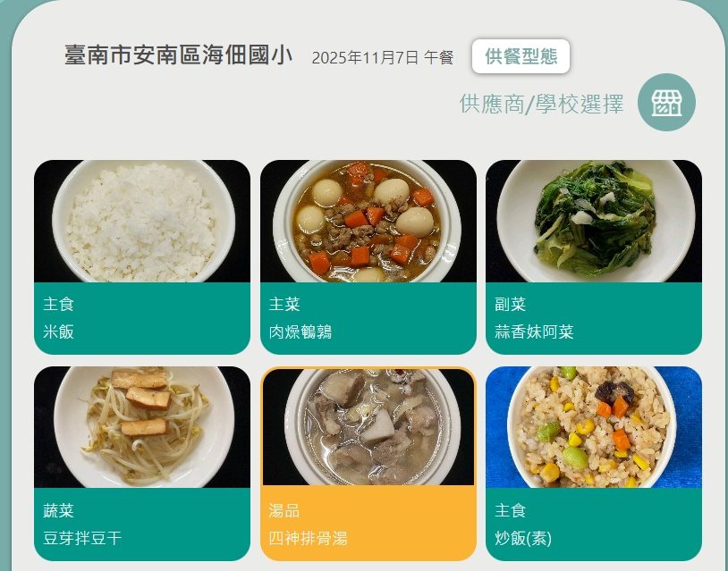The width and height of the screenshot is (728, 571).
Task: Open the 肉燥鵪鶉 dish photo
Action: tap(368, 222)
